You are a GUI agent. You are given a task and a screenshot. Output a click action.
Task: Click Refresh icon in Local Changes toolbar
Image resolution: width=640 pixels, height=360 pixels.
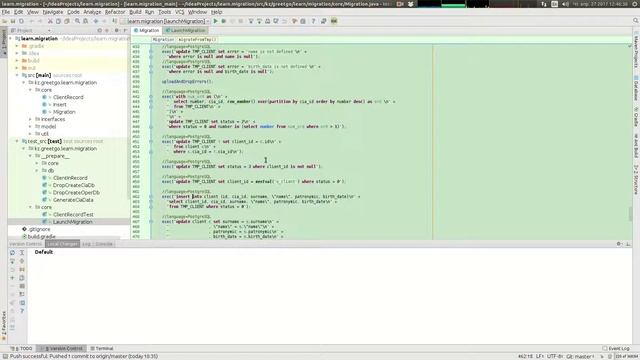[x=12, y=253]
